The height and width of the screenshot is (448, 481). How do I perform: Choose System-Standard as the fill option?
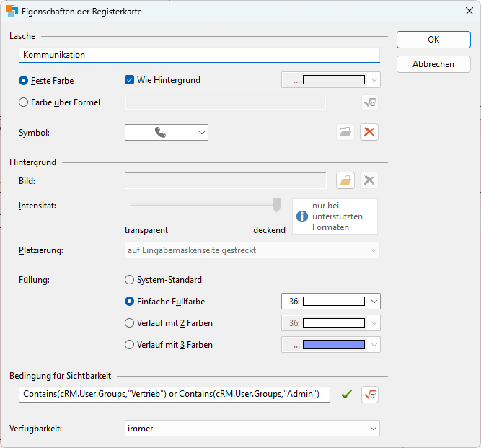coord(130,279)
